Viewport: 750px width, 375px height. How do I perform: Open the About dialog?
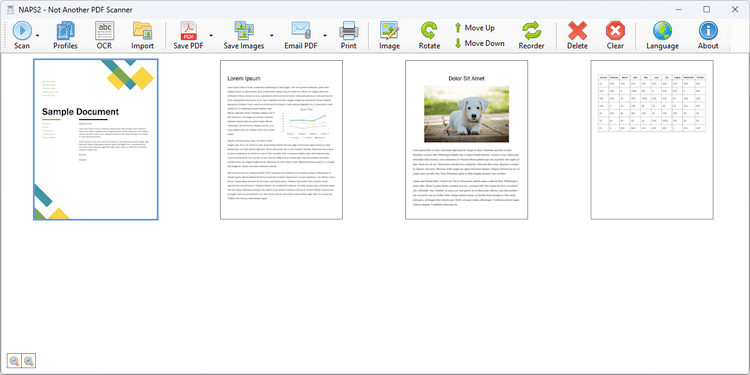pyautogui.click(x=708, y=36)
